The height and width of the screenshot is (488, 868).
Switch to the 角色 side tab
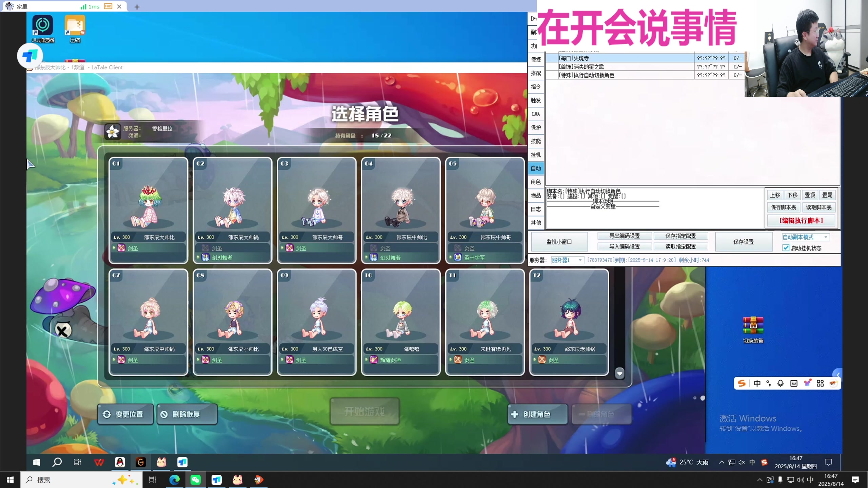point(536,182)
